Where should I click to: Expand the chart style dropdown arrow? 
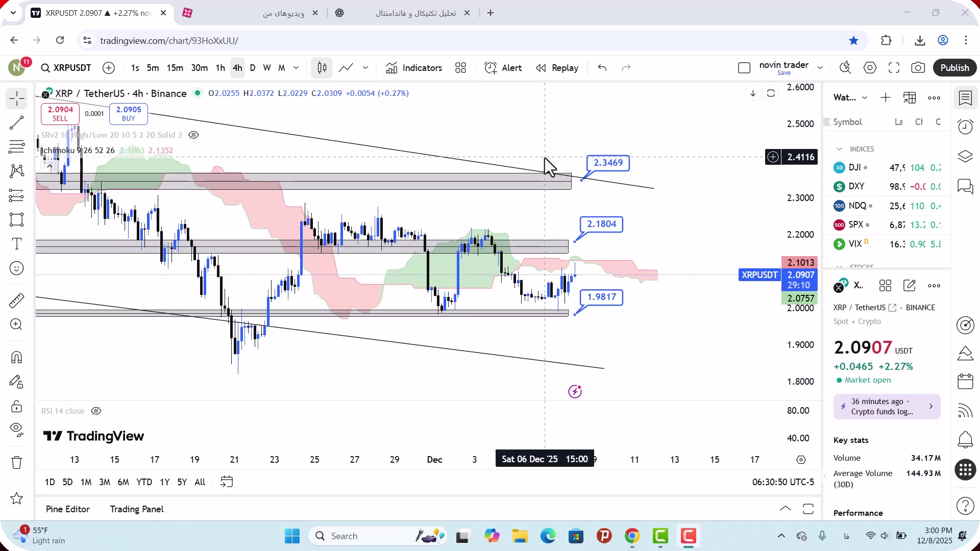tap(365, 68)
